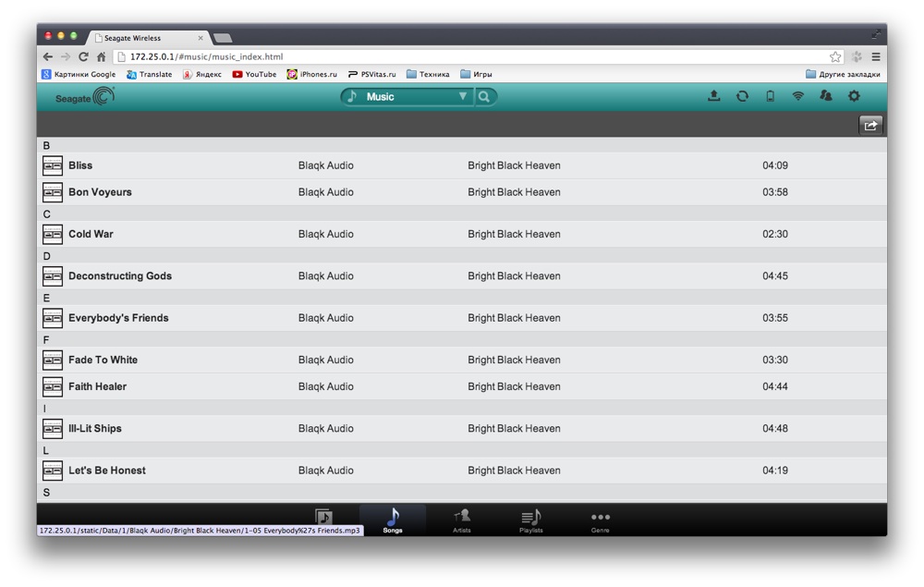Image resolution: width=924 pixels, height=587 pixels.
Task: Click the browser forward arrow
Action: point(66,56)
